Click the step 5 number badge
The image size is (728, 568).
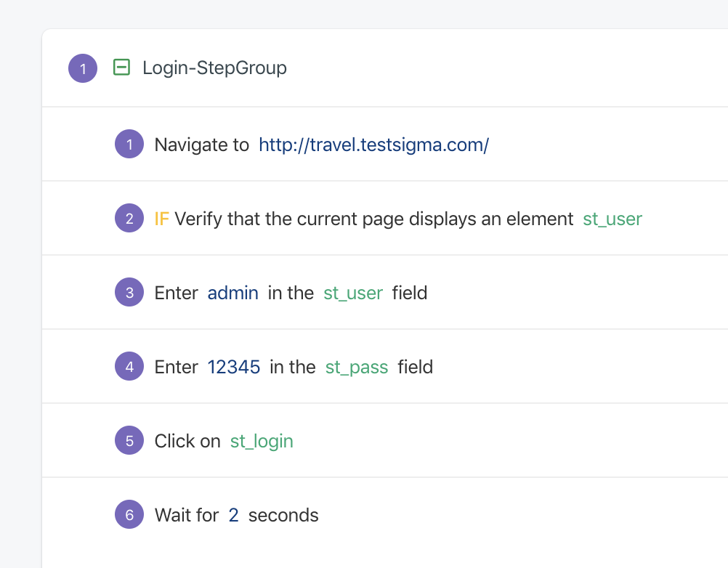(129, 441)
